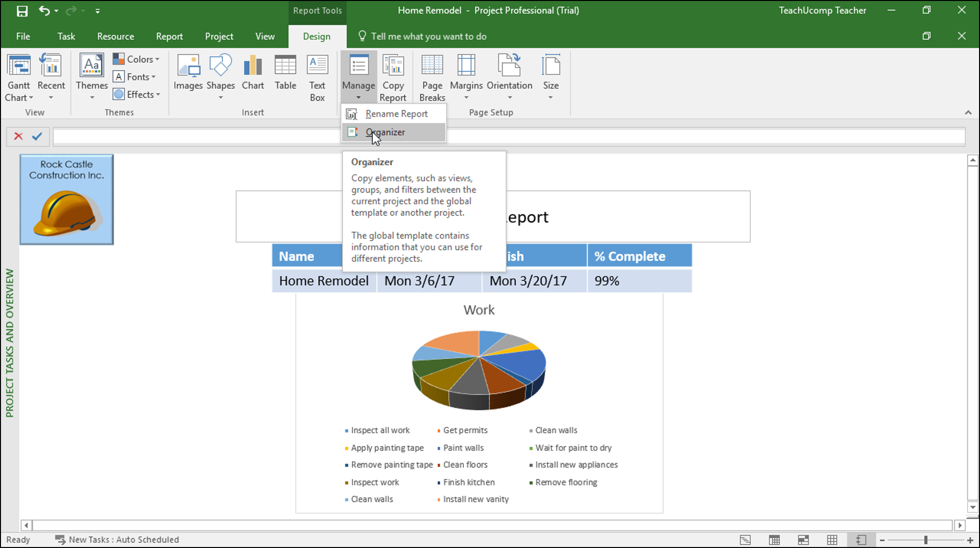Switch to Task Usage view from status bar
The height and width of the screenshot is (548, 980).
(x=774, y=540)
